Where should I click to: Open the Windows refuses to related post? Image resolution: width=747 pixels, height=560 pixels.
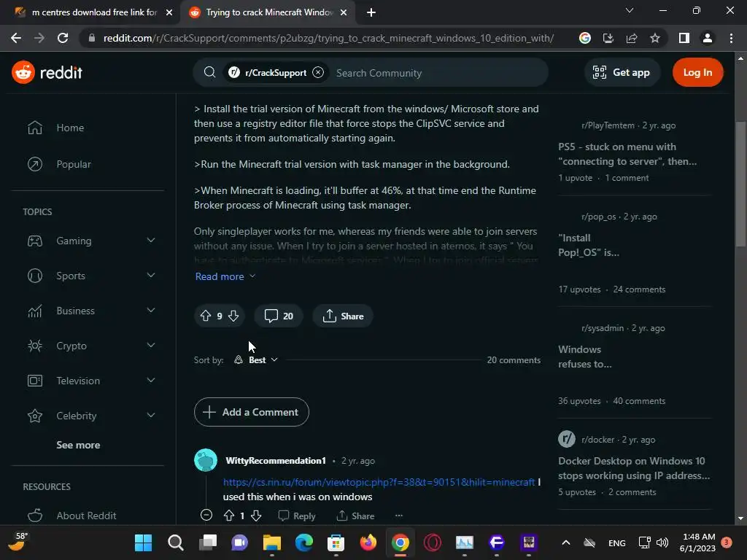point(585,357)
